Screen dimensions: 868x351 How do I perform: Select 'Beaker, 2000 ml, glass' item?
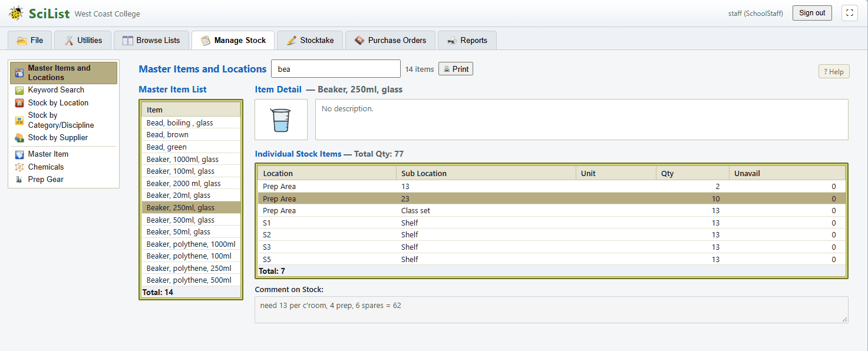pyautogui.click(x=191, y=183)
